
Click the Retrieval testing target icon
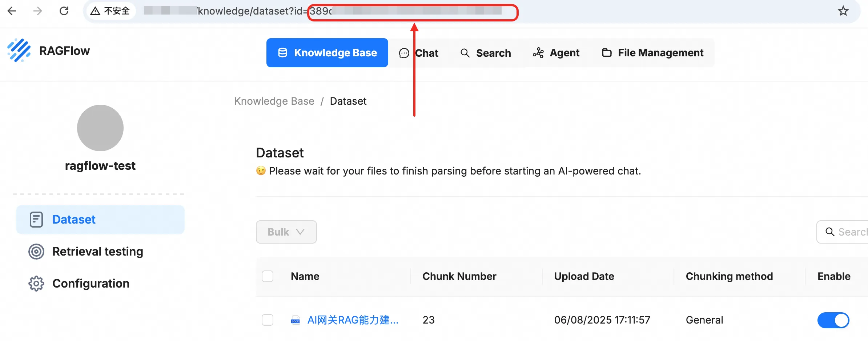pos(36,252)
